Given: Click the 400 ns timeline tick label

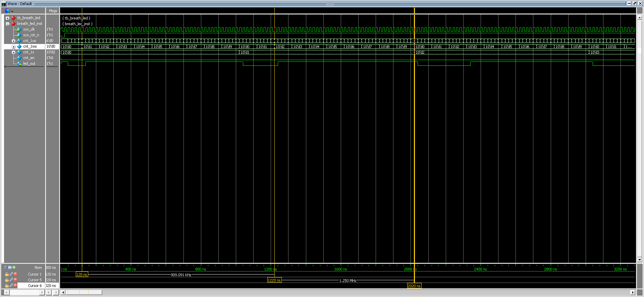Looking at the screenshot, I should point(130,269).
